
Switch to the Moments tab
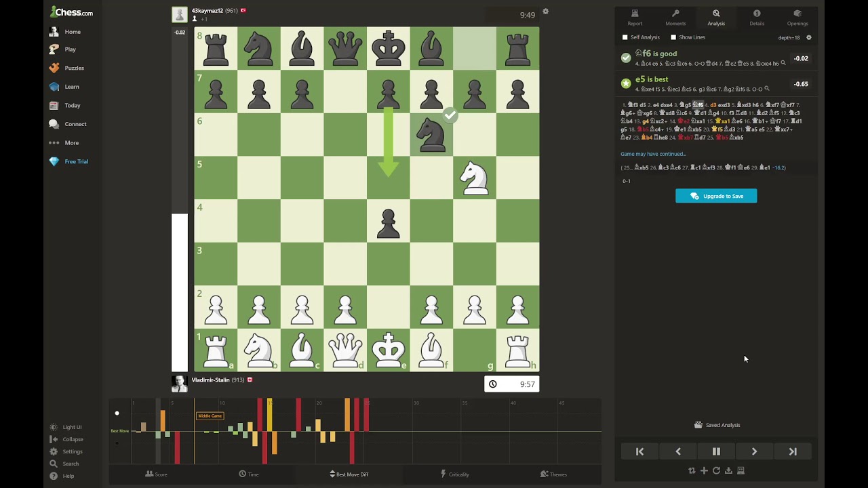pyautogui.click(x=675, y=18)
